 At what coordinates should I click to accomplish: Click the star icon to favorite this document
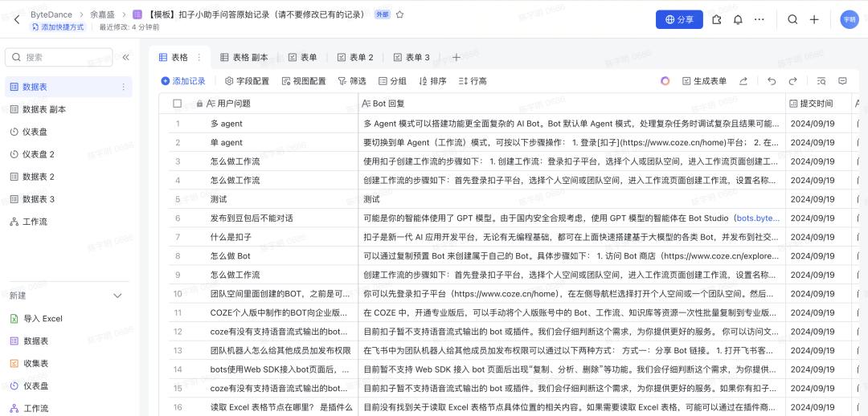(x=400, y=14)
